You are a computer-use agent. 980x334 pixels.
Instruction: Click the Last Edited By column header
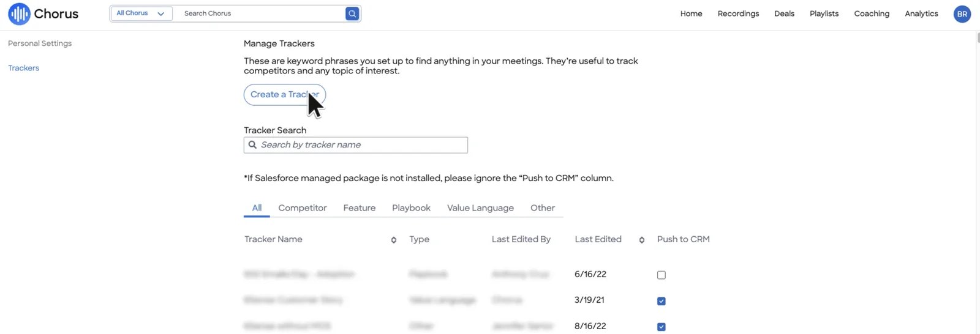point(521,239)
